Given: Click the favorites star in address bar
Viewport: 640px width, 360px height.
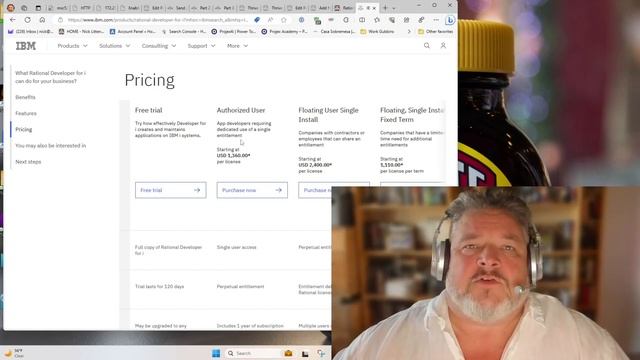Looking at the screenshot, I should 284,20.
